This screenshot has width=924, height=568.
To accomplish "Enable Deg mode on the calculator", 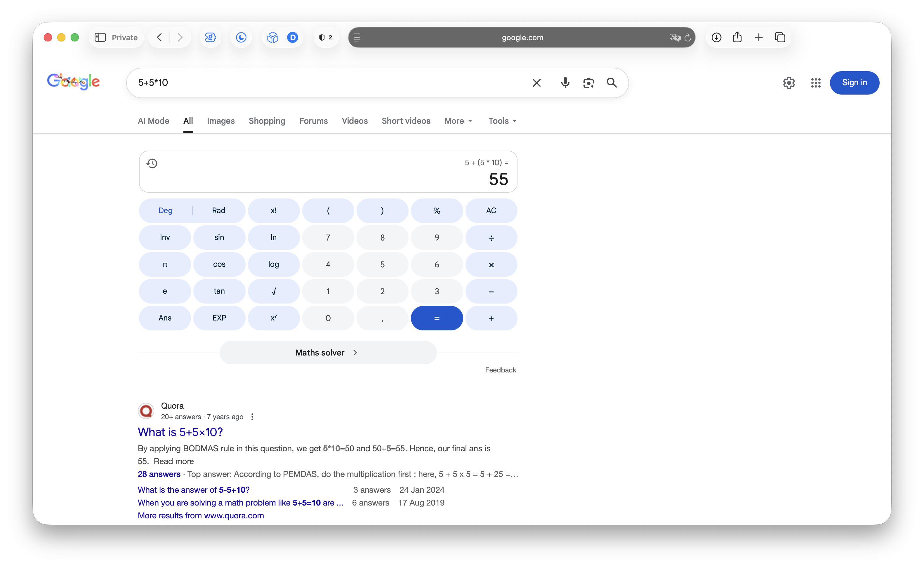I will pos(165,210).
